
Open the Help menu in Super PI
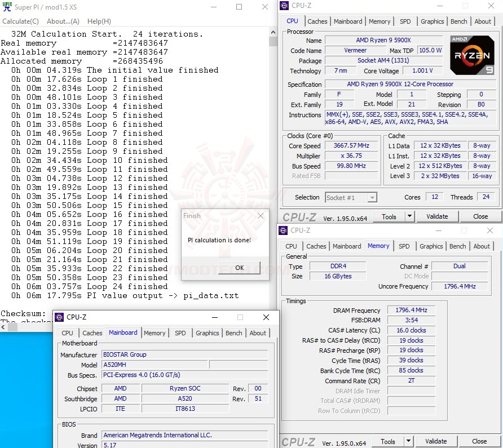[99, 21]
